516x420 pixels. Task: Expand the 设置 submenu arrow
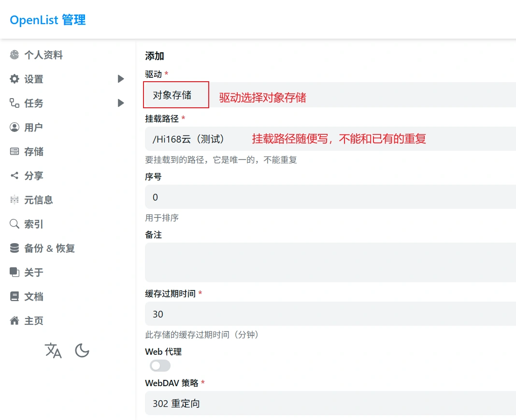click(121, 79)
